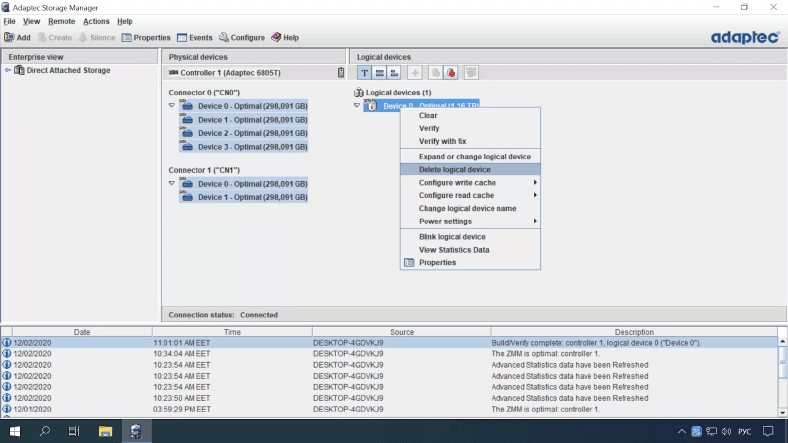The image size is (788, 443).
Task: Collapse the Connector 0 device list
Action: (171, 105)
